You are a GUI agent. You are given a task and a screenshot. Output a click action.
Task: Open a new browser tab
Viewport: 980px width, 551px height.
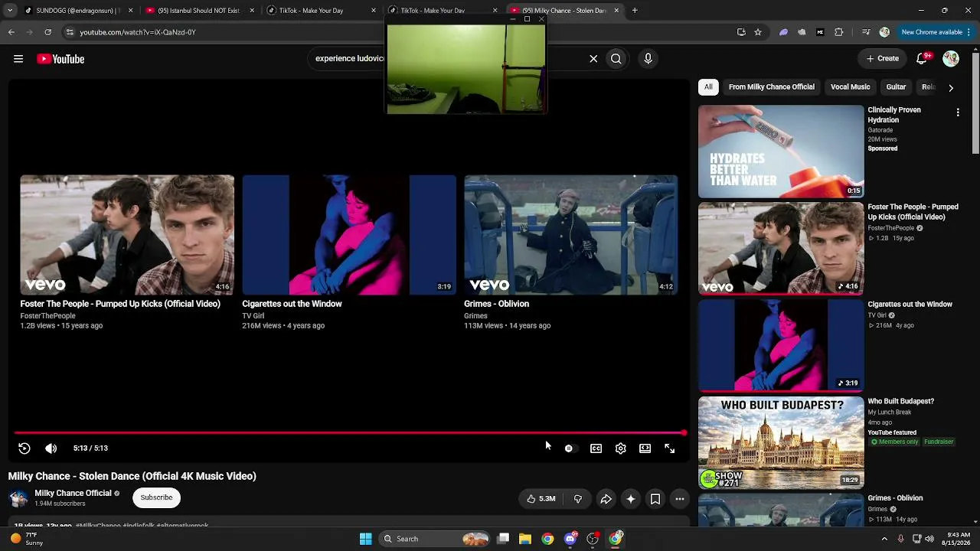pos(635,11)
